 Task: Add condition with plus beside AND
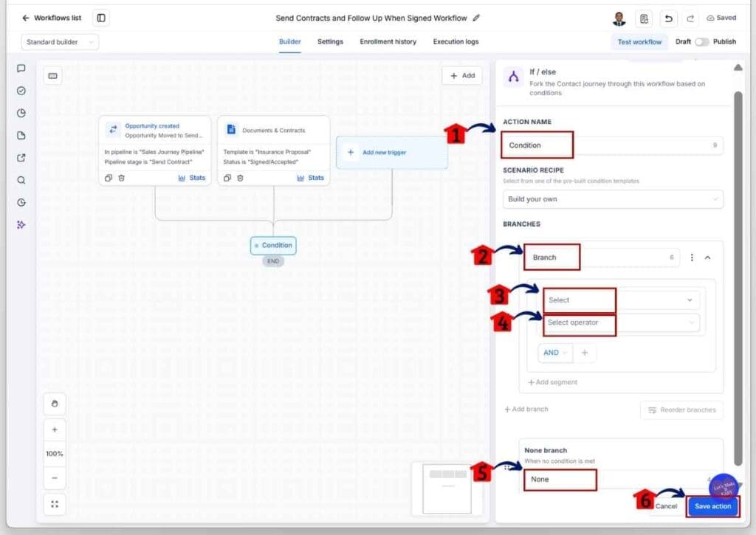pyautogui.click(x=585, y=353)
